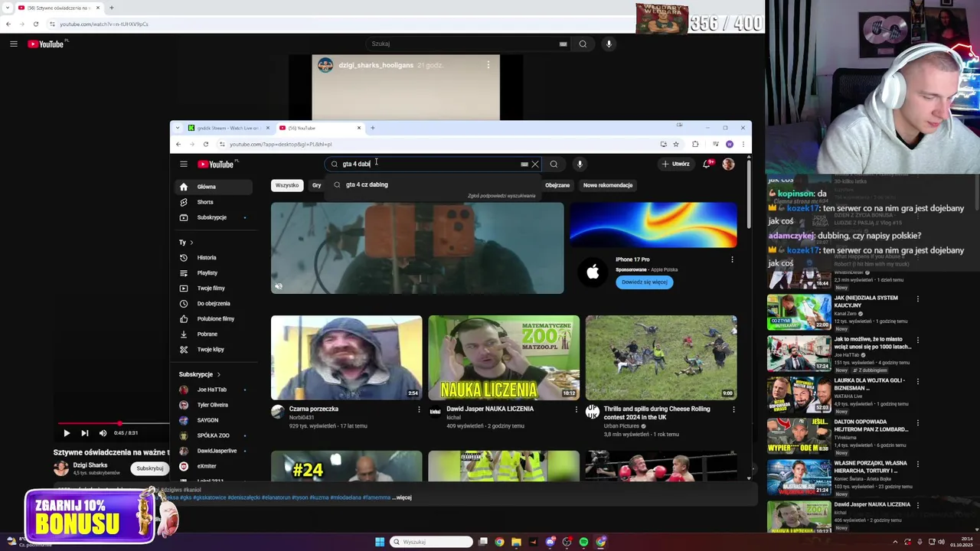Open Twoje filmy in the sidebar
980x551 pixels.
pos(211,289)
